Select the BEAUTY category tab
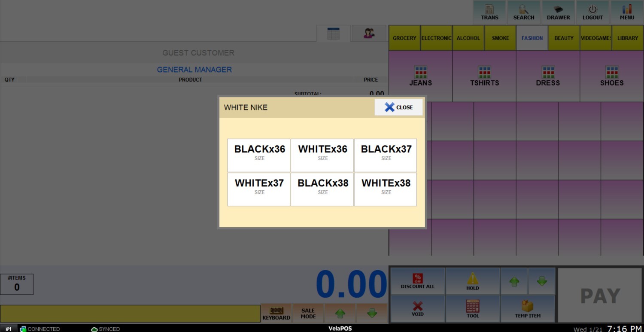 tap(564, 38)
